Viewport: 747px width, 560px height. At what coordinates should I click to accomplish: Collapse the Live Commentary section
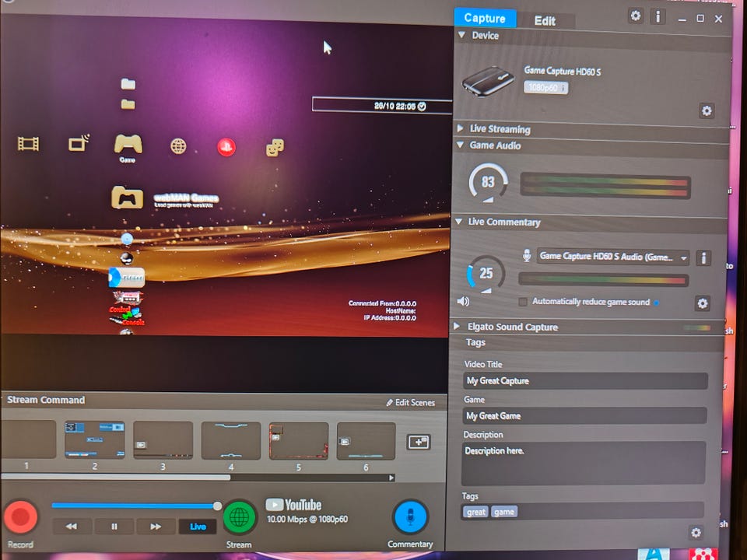coord(459,222)
